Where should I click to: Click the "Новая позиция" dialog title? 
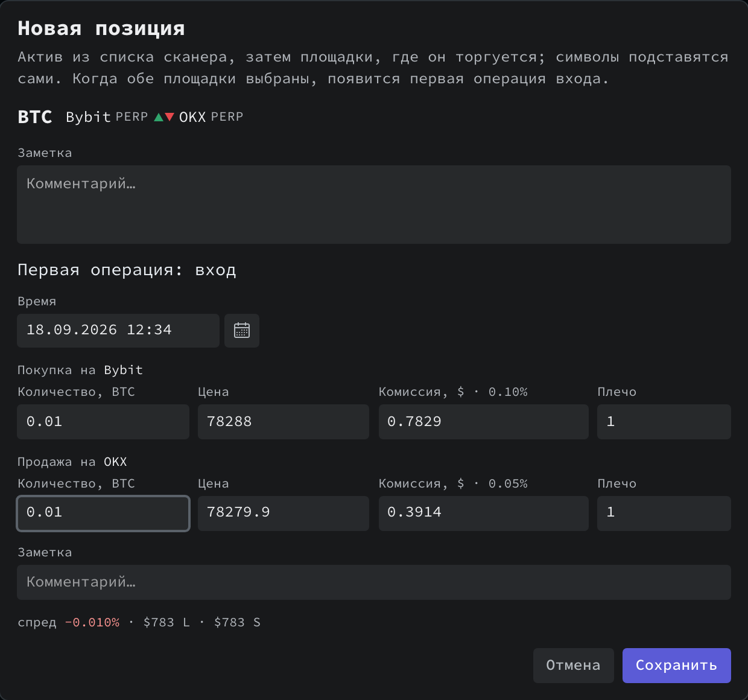[101, 28]
